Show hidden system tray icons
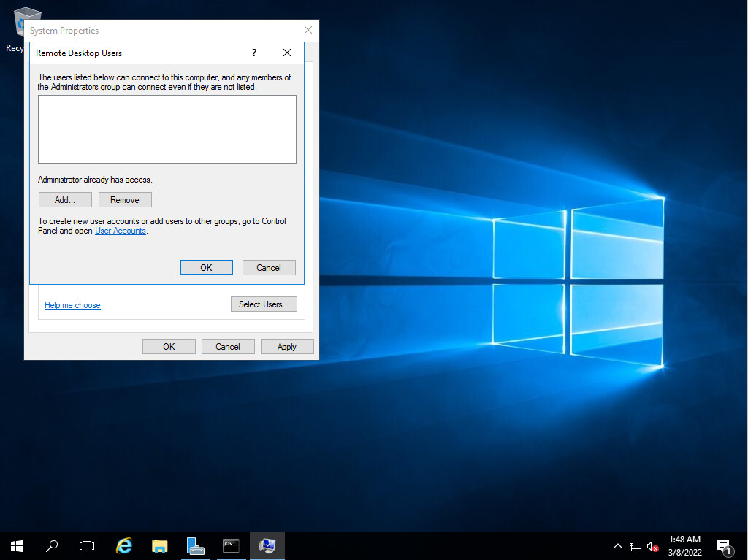Screen dimensions: 748x560 [x=618, y=546]
